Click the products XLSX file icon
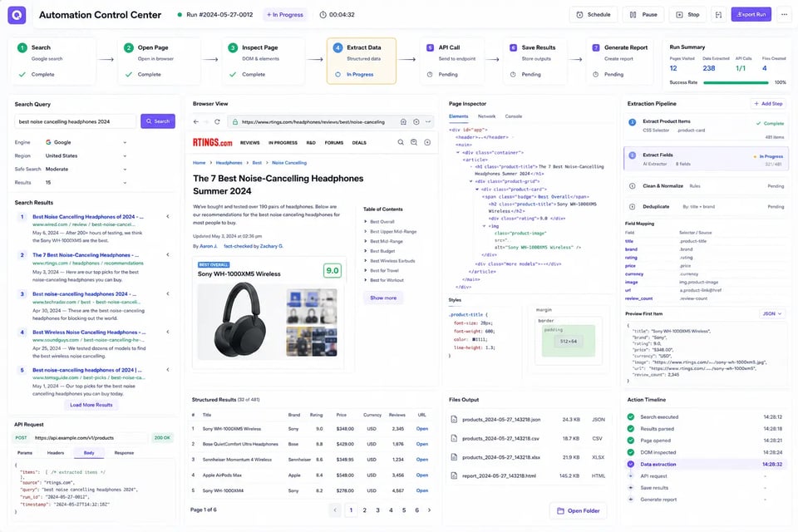Viewport: 798px width, 532px height. [x=454, y=457]
